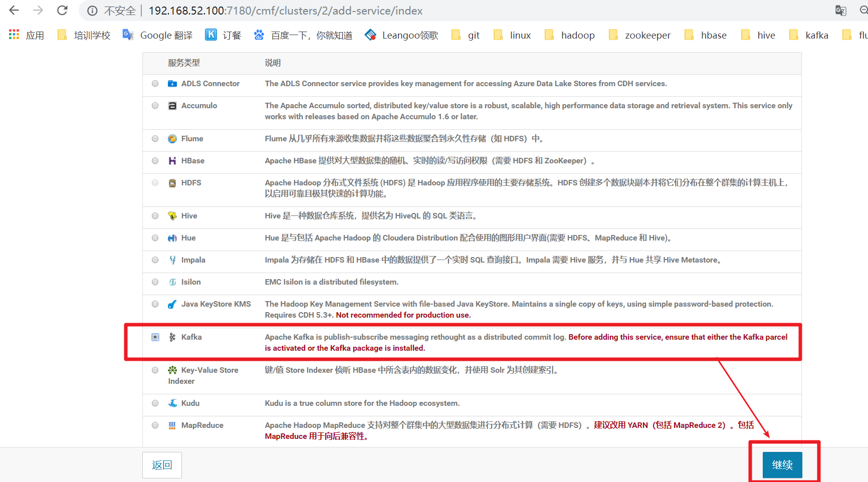868x482 pixels.
Task: Open the 培训学校 bookmark folder
Action: pos(84,35)
